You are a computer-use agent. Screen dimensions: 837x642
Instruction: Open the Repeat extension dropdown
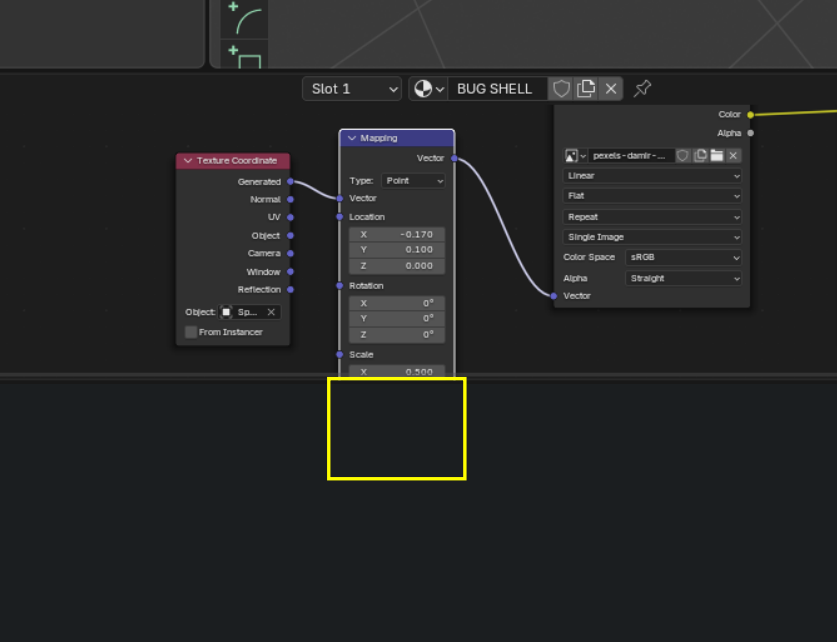(652, 217)
